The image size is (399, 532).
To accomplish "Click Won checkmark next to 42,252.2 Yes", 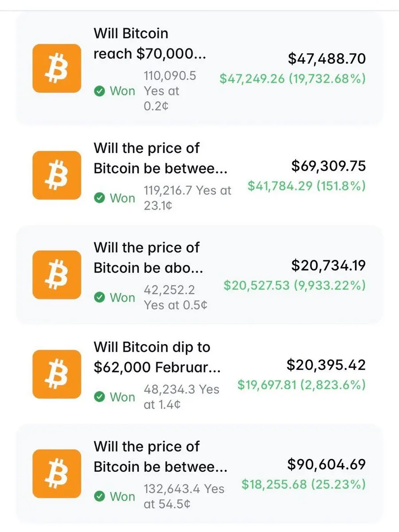I will click(x=100, y=297).
